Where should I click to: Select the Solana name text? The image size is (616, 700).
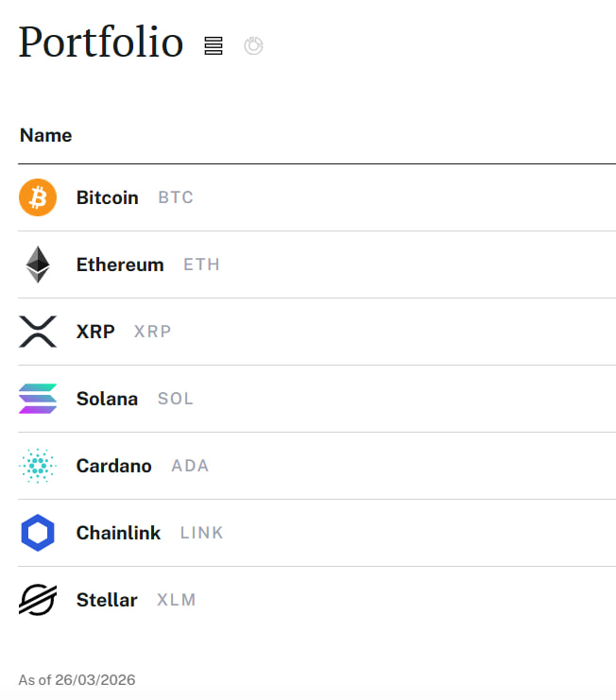[107, 399]
